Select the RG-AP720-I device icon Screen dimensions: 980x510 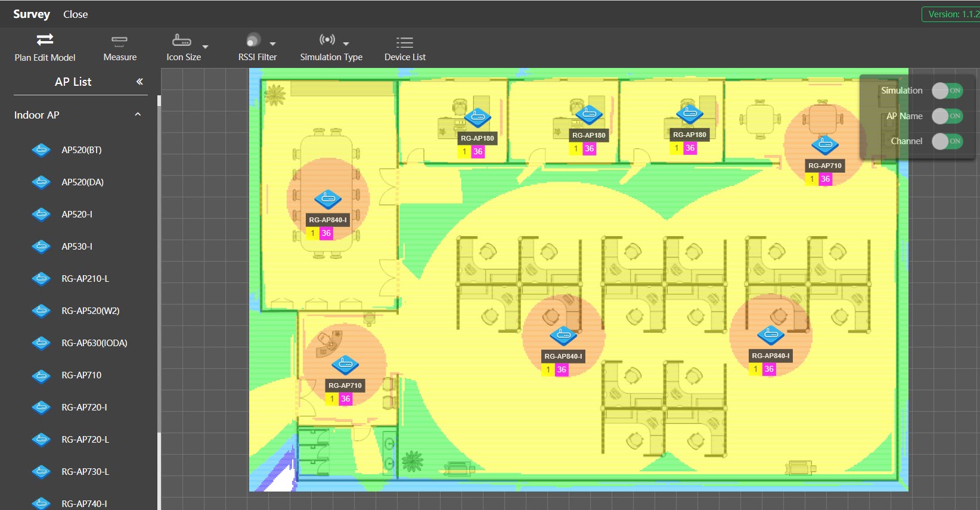point(41,408)
